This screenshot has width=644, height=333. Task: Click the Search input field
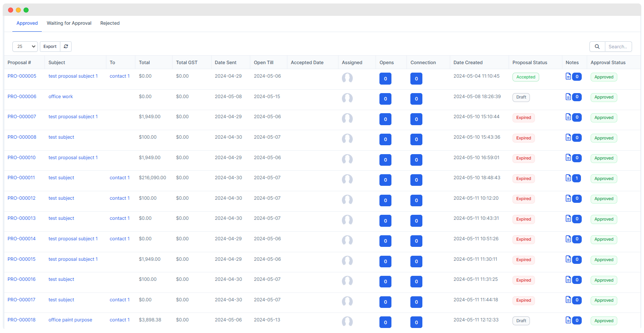pyautogui.click(x=618, y=46)
